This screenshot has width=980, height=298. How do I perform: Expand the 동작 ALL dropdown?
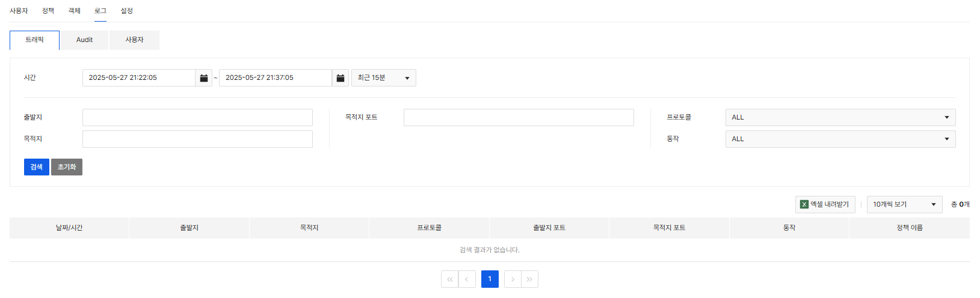(840, 139)
